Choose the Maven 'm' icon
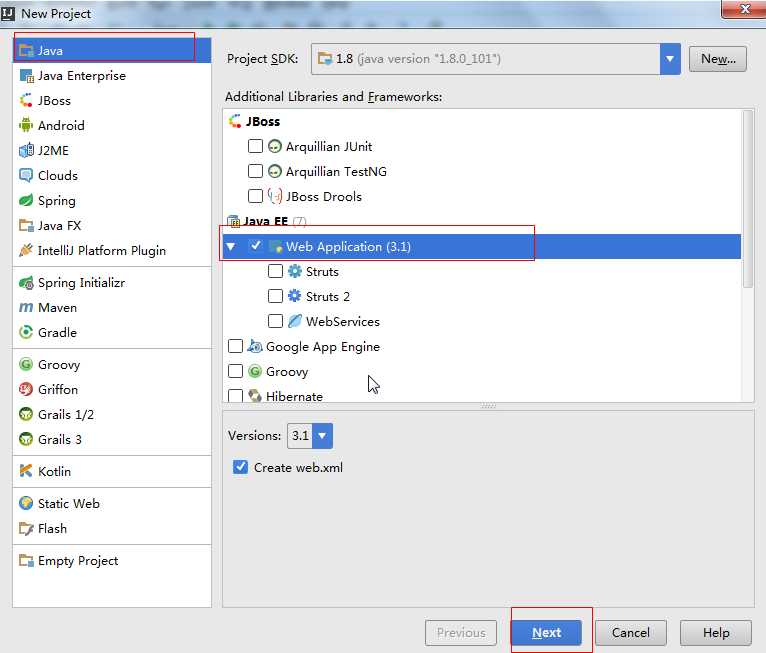766x653 pixels. [26, 308]
